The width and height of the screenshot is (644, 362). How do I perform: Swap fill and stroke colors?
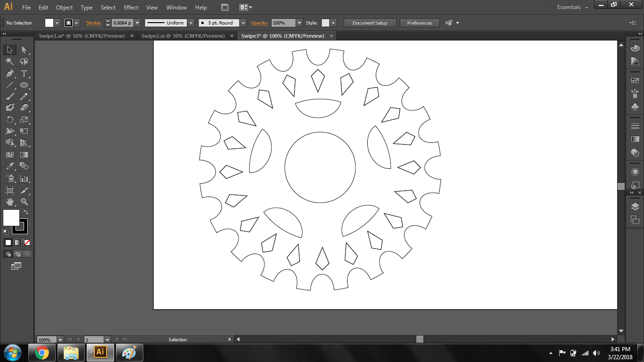pos(26,213)
